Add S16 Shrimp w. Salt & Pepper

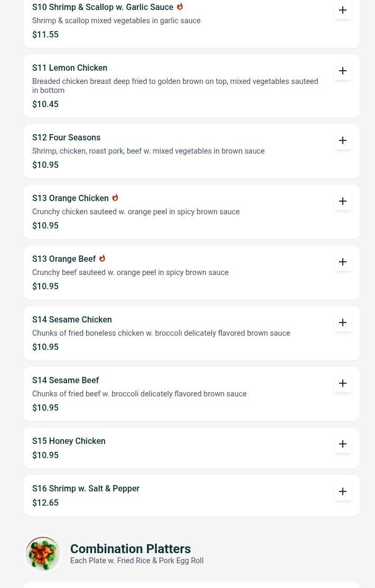(x=342, y=492)
